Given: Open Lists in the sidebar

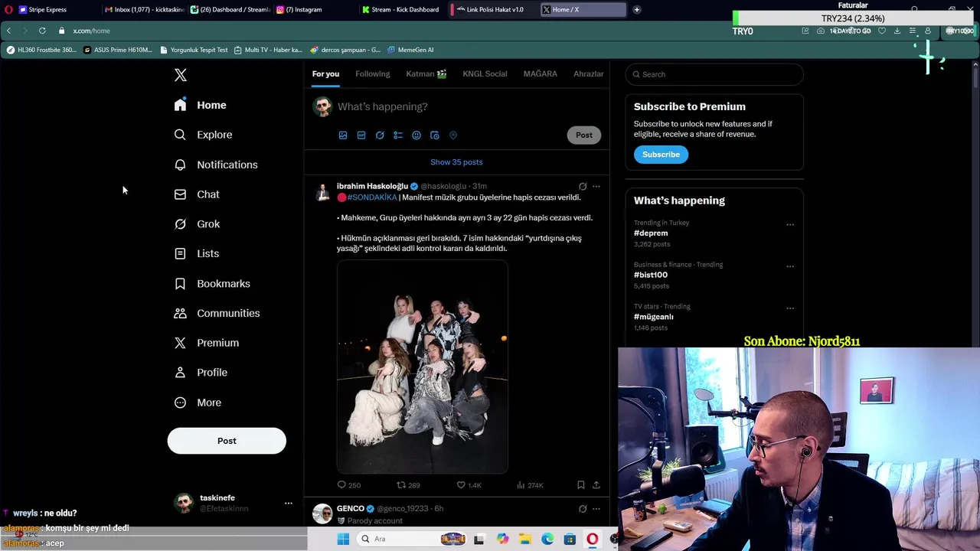Looking at the screenshot, I should (197, 253).
